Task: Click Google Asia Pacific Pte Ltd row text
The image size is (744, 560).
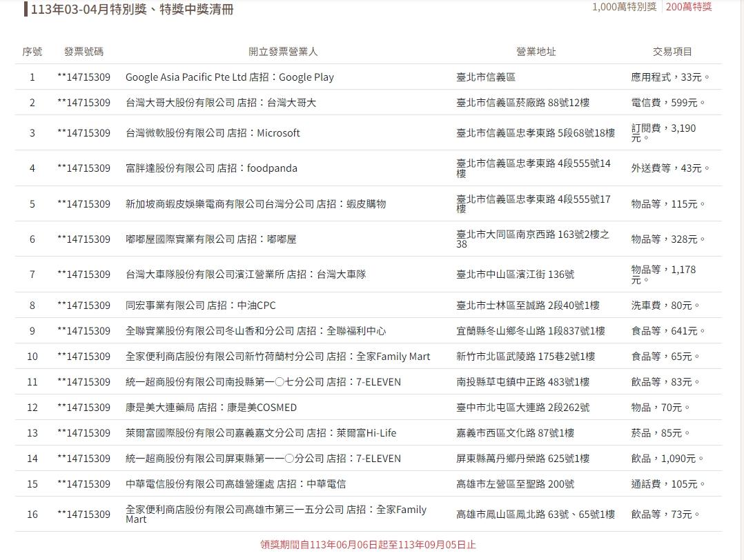Action: click(x=230, y=77)
